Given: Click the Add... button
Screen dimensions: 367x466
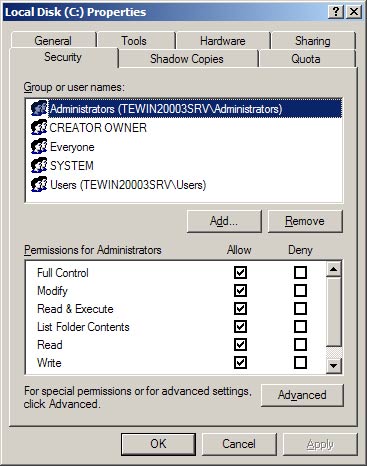Looking at the screenshot, I should (x=224, y=221).
